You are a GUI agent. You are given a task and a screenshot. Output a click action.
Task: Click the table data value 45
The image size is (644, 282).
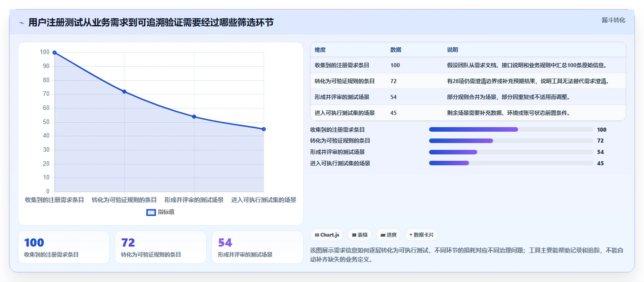[x=394, y=113]
